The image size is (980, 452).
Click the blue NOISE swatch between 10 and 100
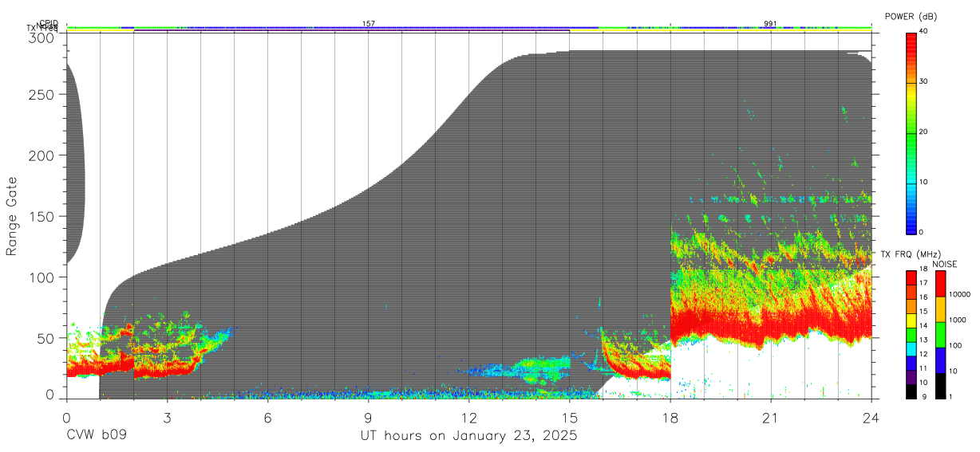(940, 360)
